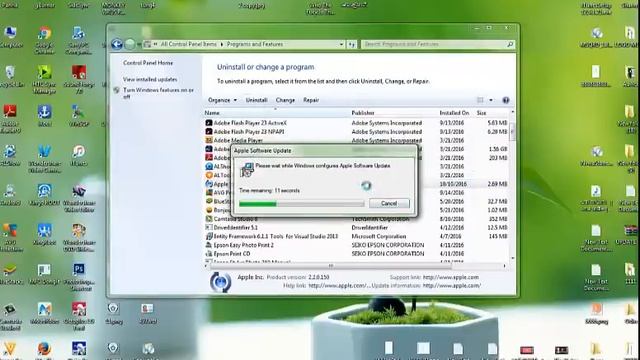Select DriverIdentifier 5.1 row
This screenshot has height=360, width=640.
click(x=356, y=227)
